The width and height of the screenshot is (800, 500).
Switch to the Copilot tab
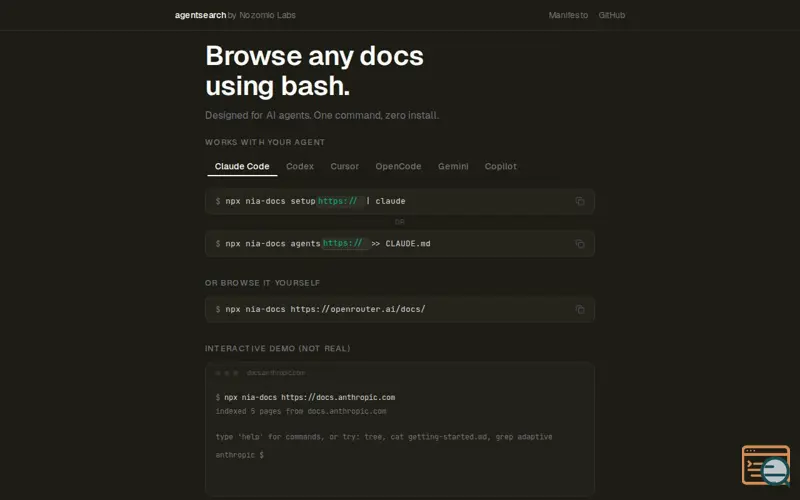click(x=501, y=166)
